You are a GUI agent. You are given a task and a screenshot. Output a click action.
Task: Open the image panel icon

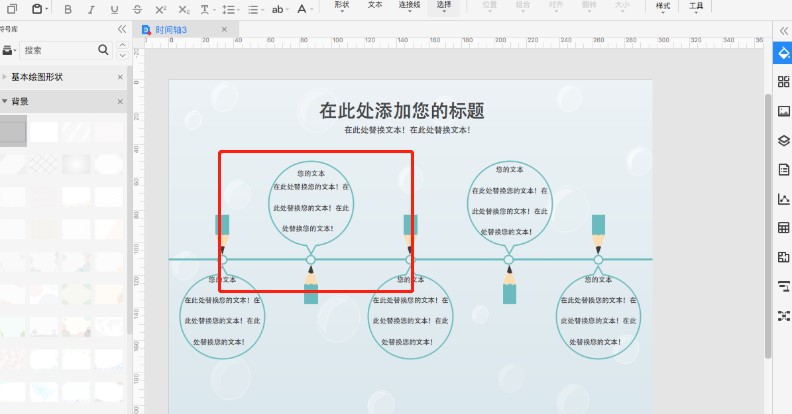pos(783,111)
